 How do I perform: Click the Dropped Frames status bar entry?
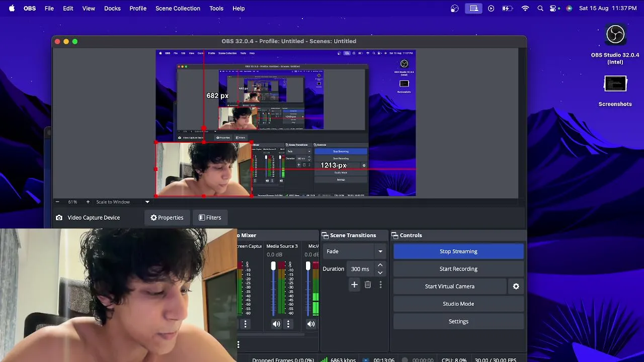click(283, 360)
